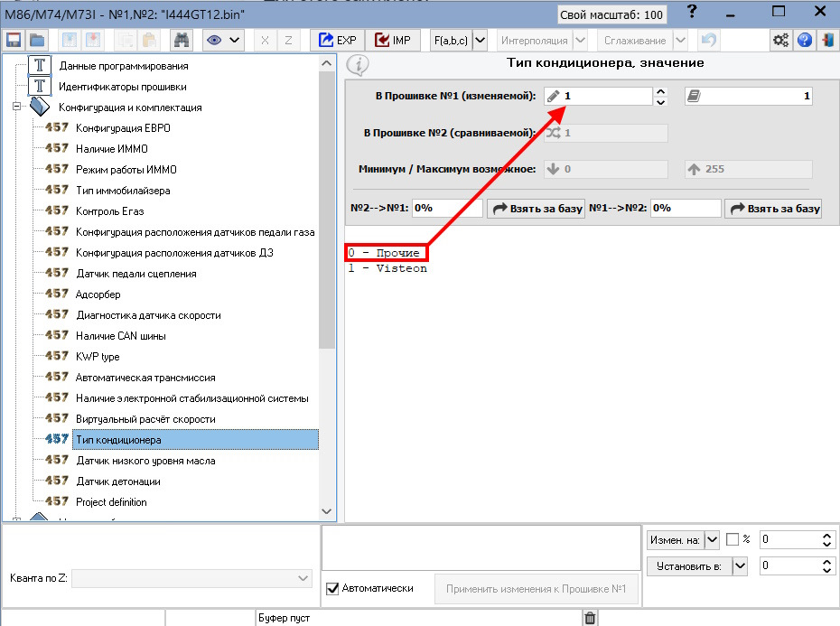
Task: Select Наличие CAN шины parameter
Action: click(x=120, y=336)
